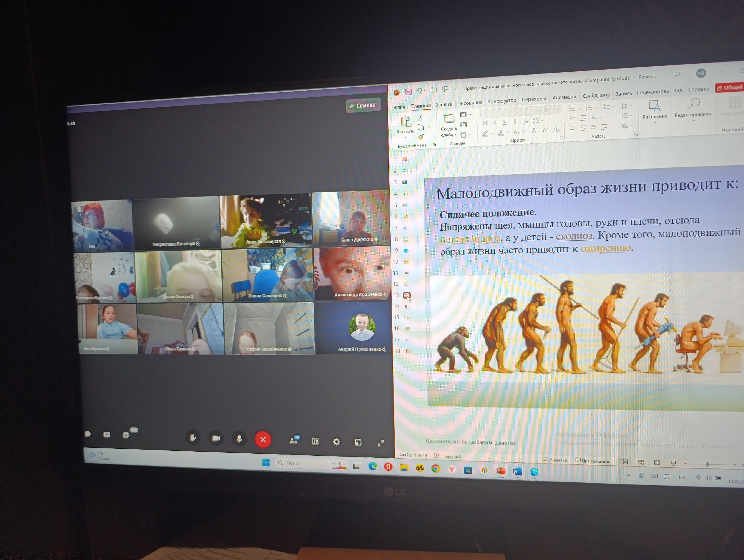Viewport: 744px width, 560px height.
Task: Justify text in Абзац group
Action: (x=604, y=127)
